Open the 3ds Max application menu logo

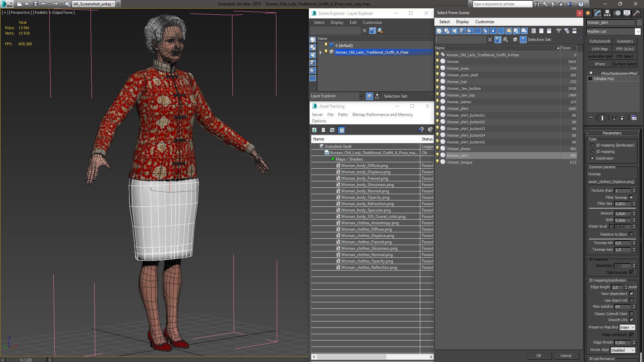pos(7,4)
